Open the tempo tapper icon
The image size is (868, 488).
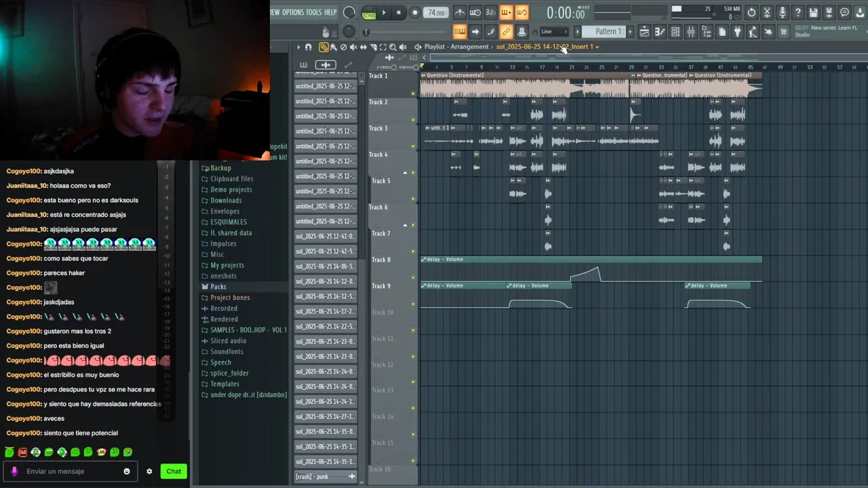(x=753, y=31)
